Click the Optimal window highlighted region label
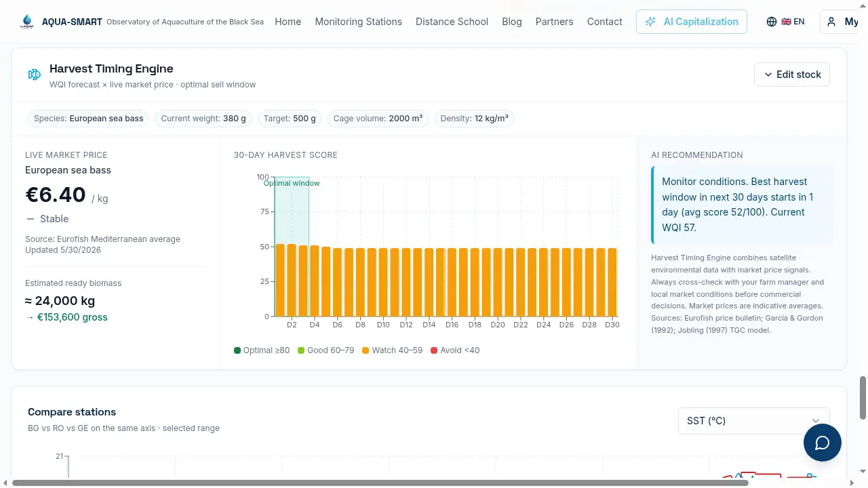Screen dimensions: 868x488 pos(292,183)
